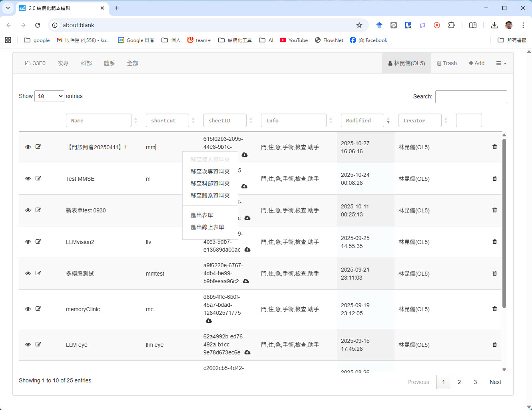This screenshot has width=532, height=410.
Task: Click the Add button
Action: [x=476, y=63]
